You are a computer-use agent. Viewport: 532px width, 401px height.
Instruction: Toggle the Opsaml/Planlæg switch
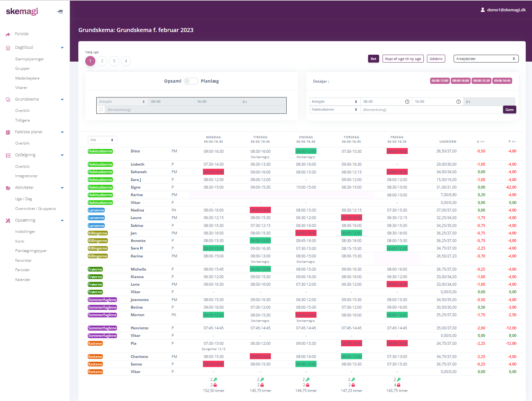191,81
